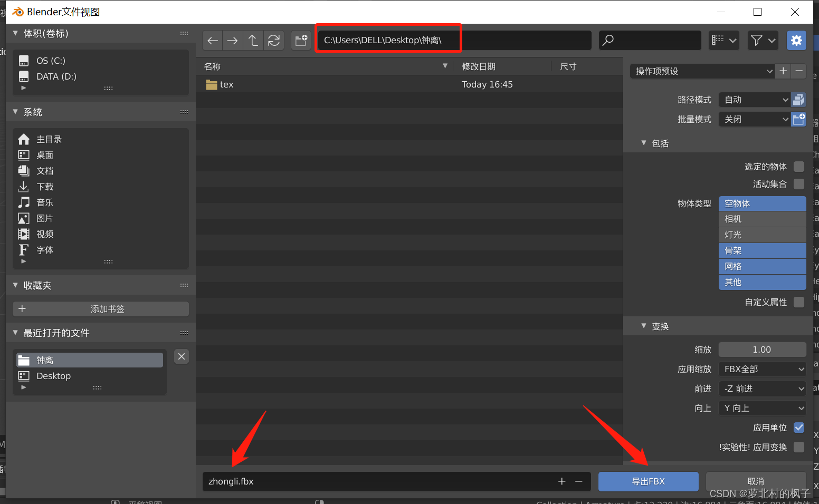
Task: Refresh the file list
Action: pos(274,41)
